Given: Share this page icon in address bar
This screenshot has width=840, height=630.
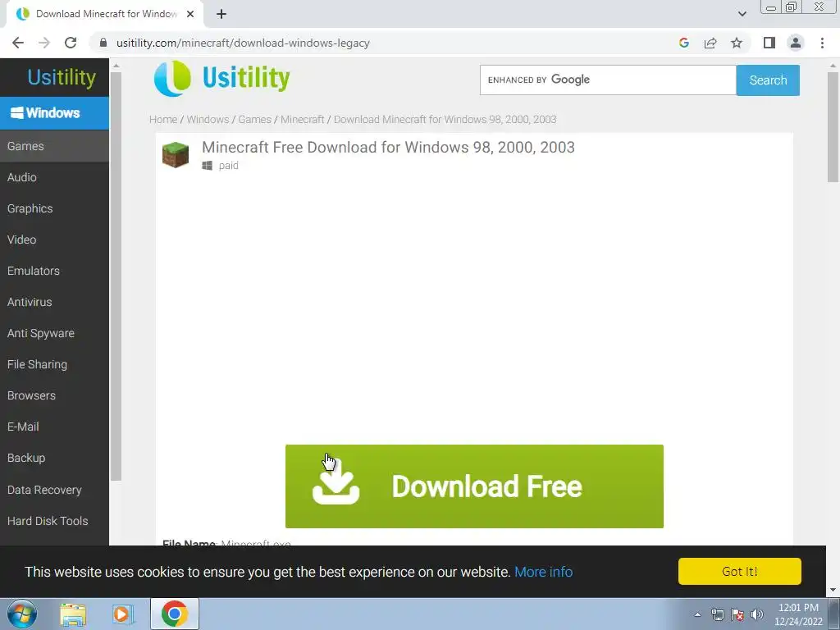Looking at the screenshot, I should tap(710, 43).
